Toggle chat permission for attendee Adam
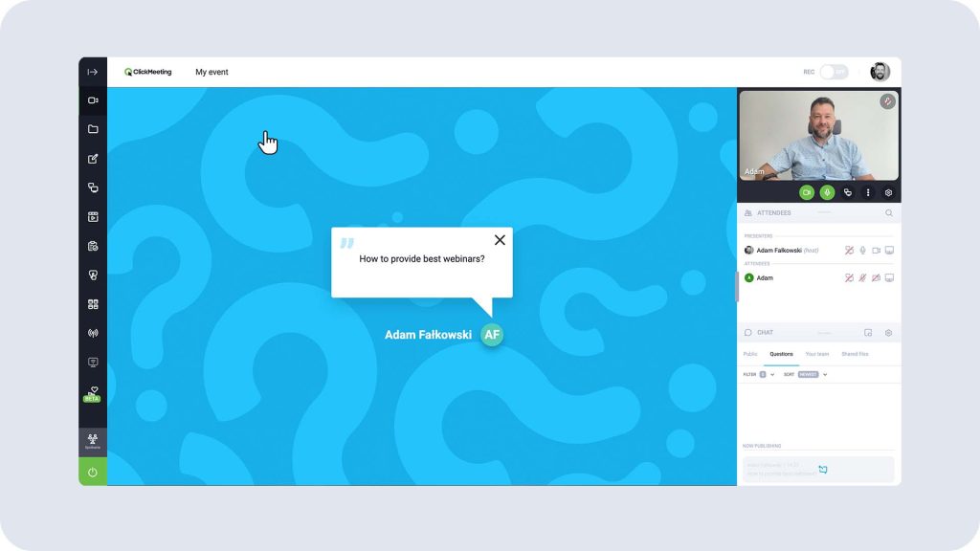The height and width of the screenshot is (551, 980). (x=849, y=278)
